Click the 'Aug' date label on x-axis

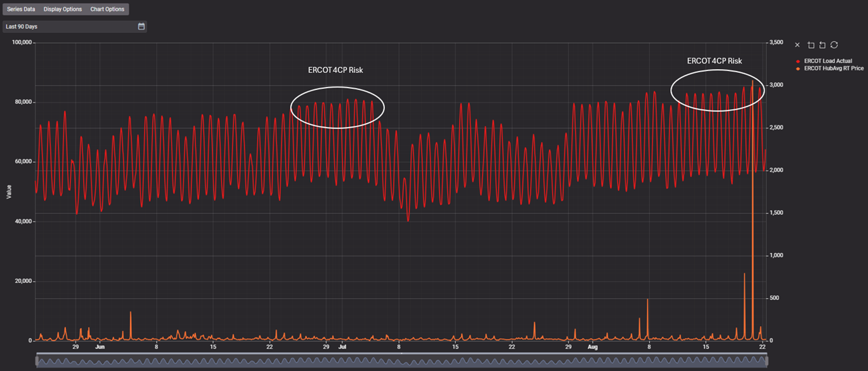tap(593, 348)
